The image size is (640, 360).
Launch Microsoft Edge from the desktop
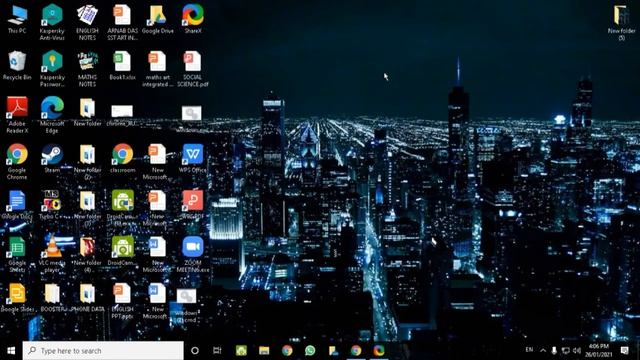[x=52, y=115]
